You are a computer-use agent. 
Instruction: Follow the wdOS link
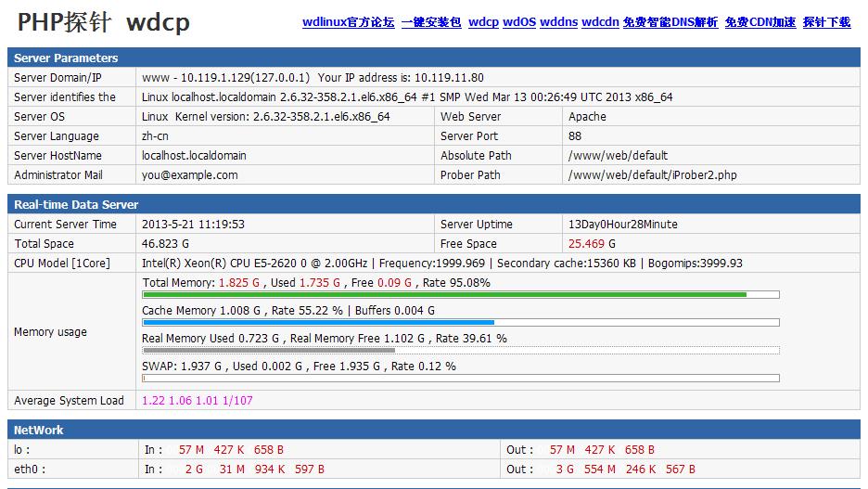coord(519,22)
